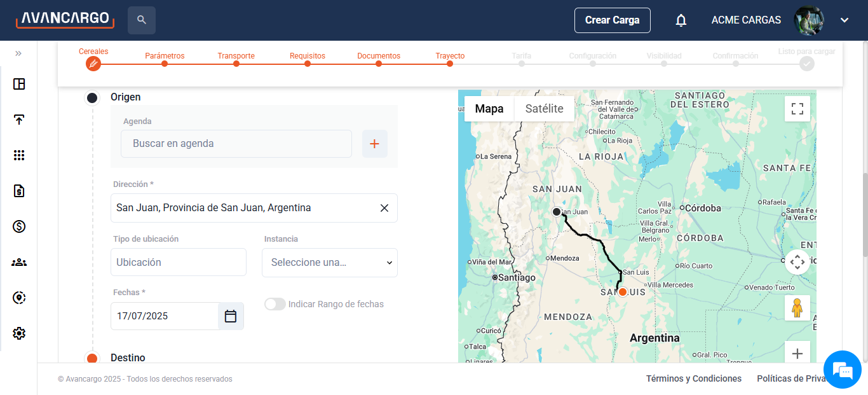This screenshot has height=395, width=868.
Task: Go to the Cereales step icon
Action: [x=93, y=64]
